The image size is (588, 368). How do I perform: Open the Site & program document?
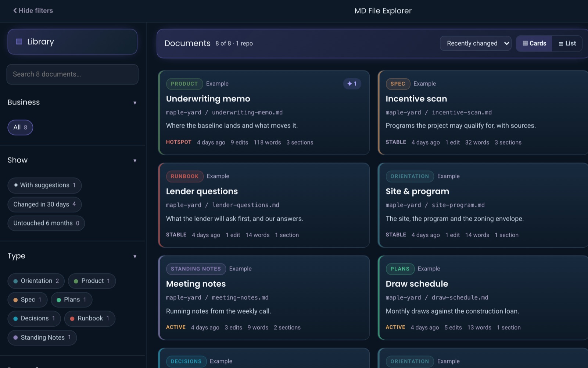(x=483, y=205)
